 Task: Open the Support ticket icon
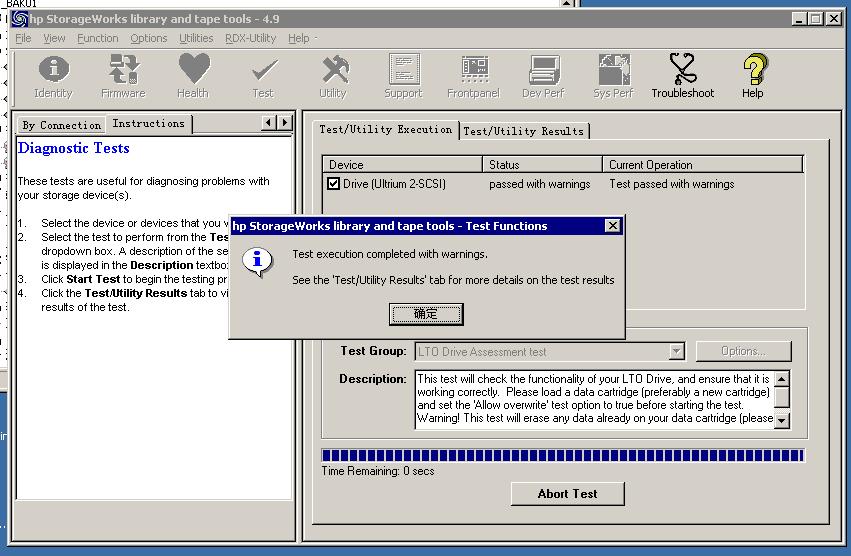403,77
